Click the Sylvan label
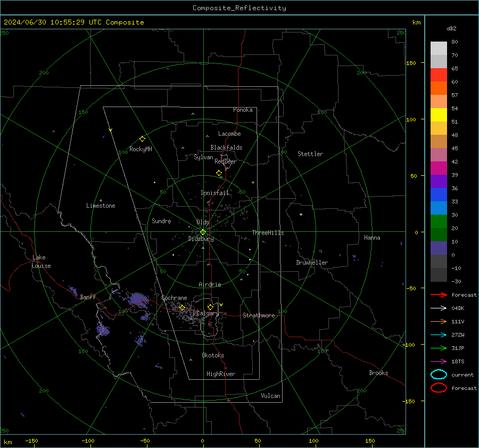The height and width of the screenshot is (448, 479). pyautogui.click(x=203, y=157)
